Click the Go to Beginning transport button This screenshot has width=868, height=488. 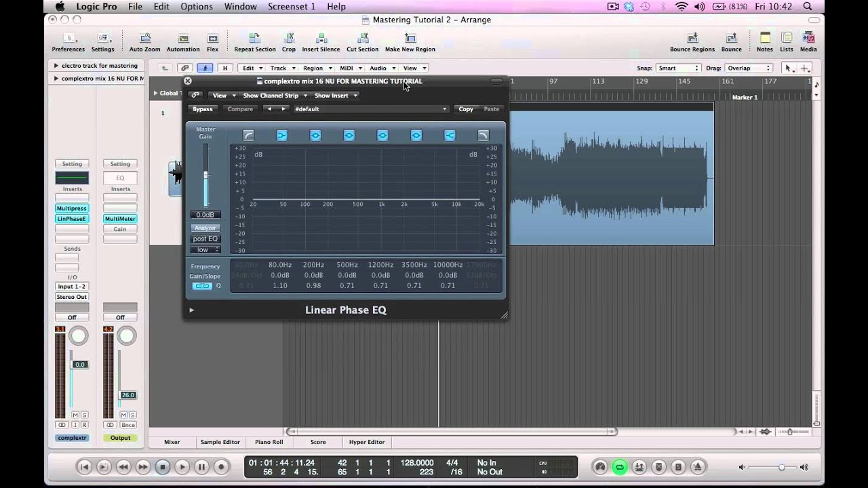(x=84, y=467)
